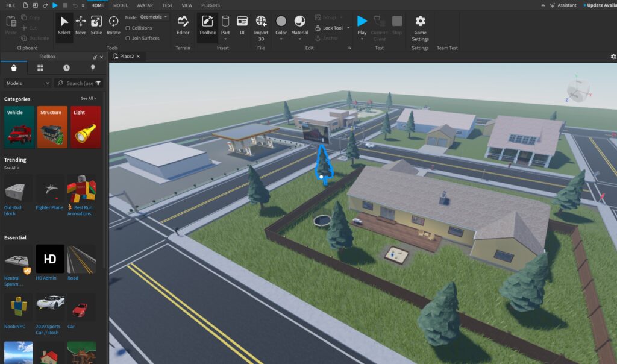Open the FILE menu

point(11,5)
